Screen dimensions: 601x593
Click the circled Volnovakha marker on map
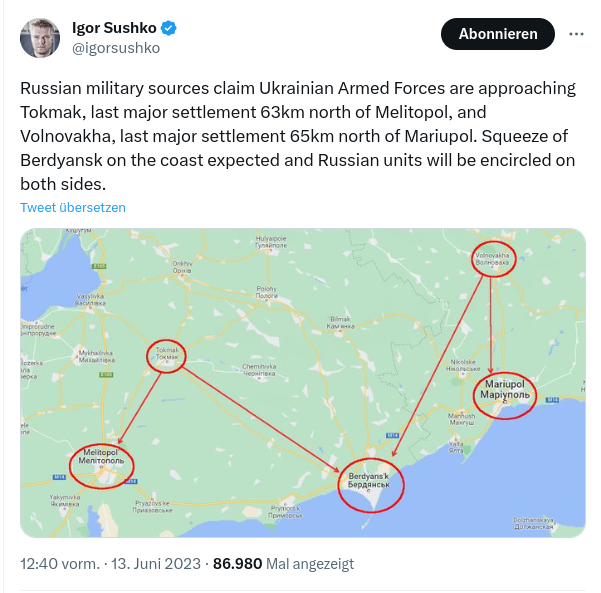pyautogui.click(x=493, y=258)
